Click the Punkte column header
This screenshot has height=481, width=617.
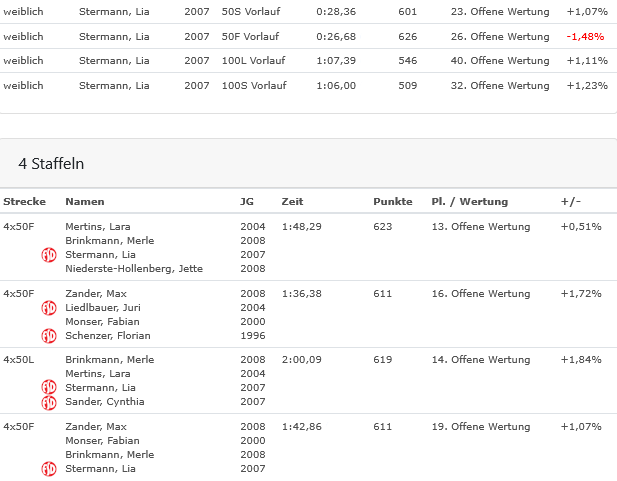(x=392, y=202)
